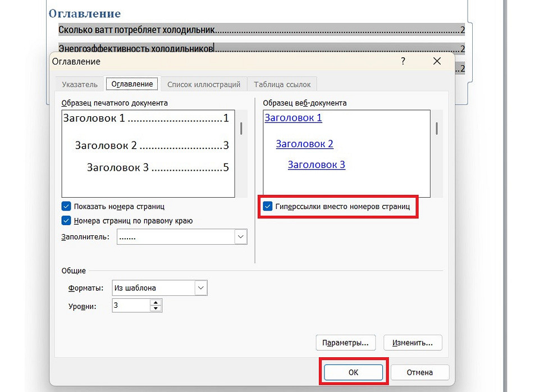Toggle 'Номера страниц по правому краю' checkbox

67,221
